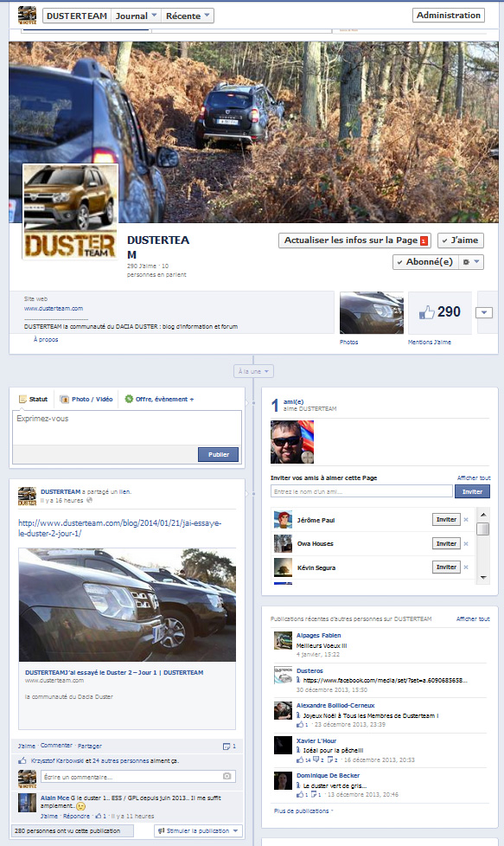Click like icon on Xavier L'Hour post
This screenshot has height=846, width=504.
pos(300,759)
